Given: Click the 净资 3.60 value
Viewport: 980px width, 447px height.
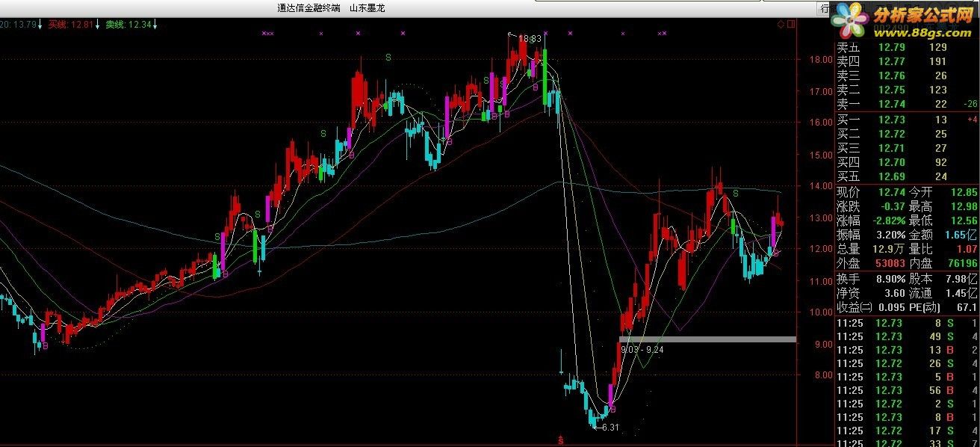Looking at the screenshot, I should tap(896, 292).
